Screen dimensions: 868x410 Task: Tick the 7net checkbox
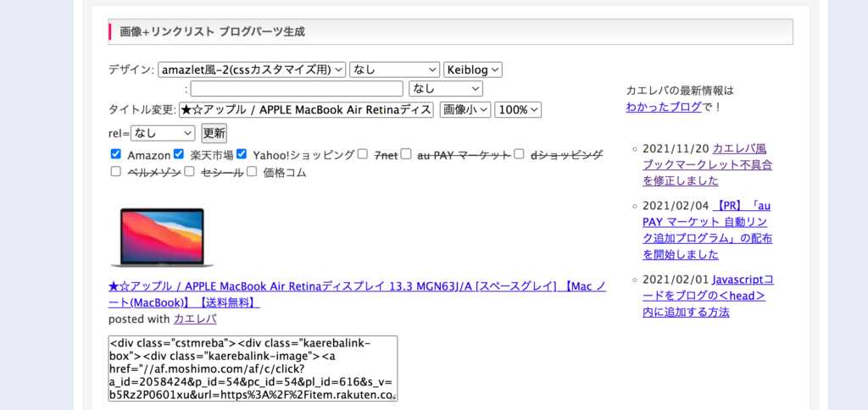(362, 154)
